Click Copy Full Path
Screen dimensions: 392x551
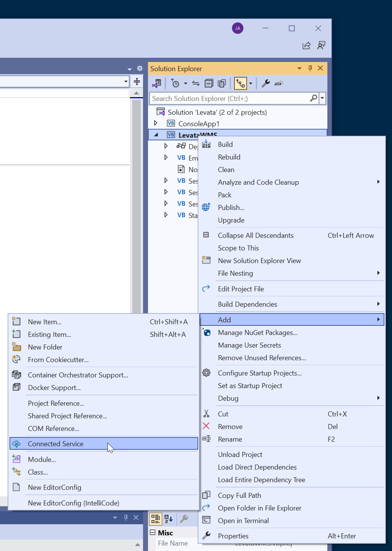[x=292, y=495]
